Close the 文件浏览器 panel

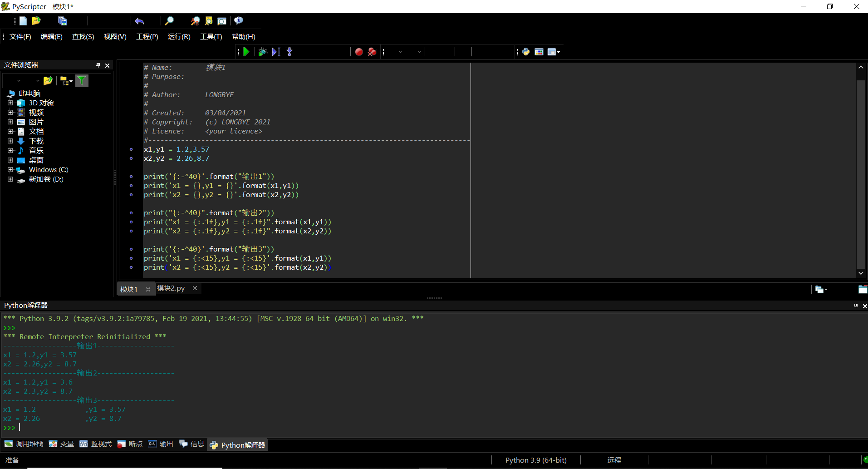(108, 65)
